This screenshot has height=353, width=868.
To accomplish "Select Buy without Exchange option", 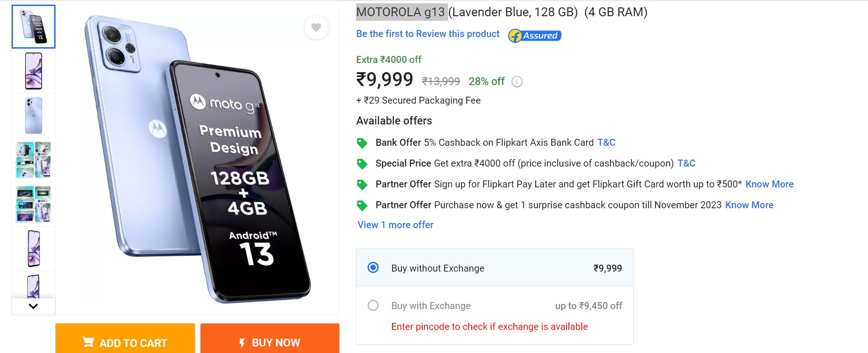I will pos(373,268).
